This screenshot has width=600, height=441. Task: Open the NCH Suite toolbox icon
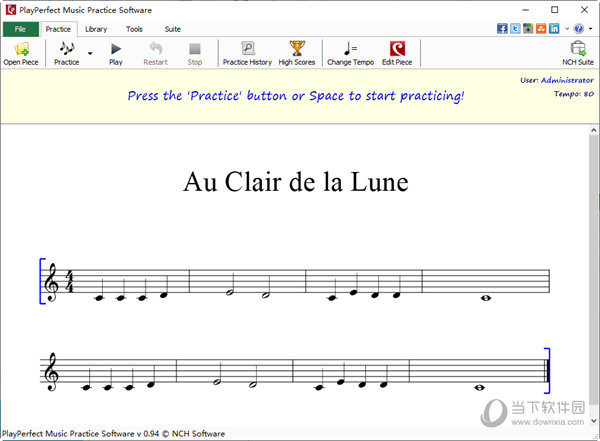578,54
